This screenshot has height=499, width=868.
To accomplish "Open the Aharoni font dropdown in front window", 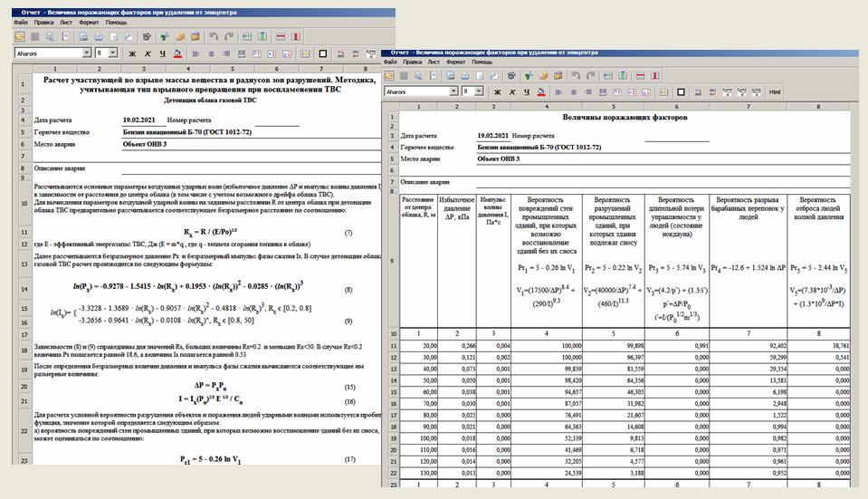I will pyautogui.click(x=453, y=92).
